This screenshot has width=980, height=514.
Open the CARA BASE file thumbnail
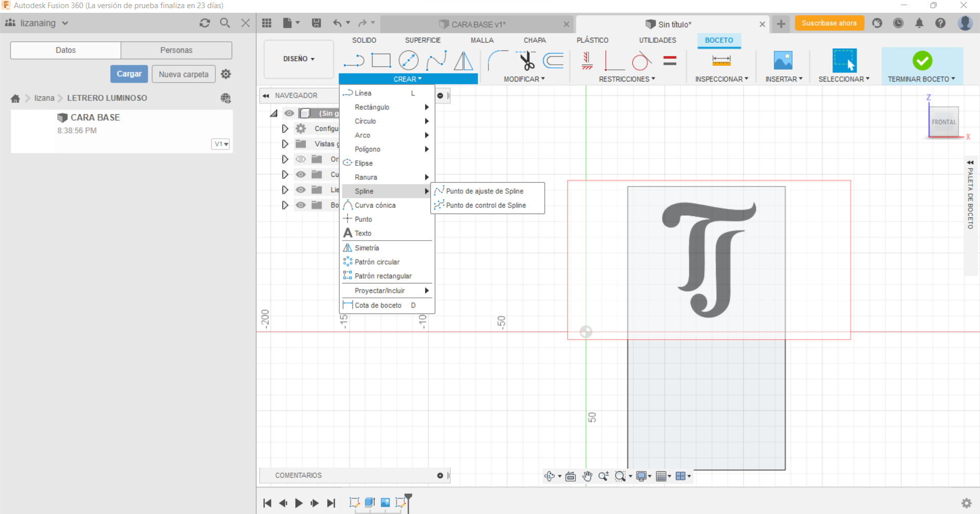coord(33,131)
